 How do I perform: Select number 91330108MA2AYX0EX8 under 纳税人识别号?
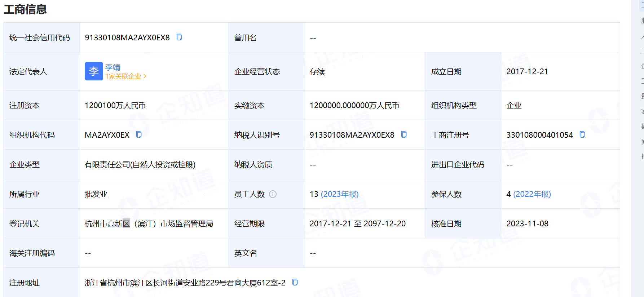pos(352,135)
